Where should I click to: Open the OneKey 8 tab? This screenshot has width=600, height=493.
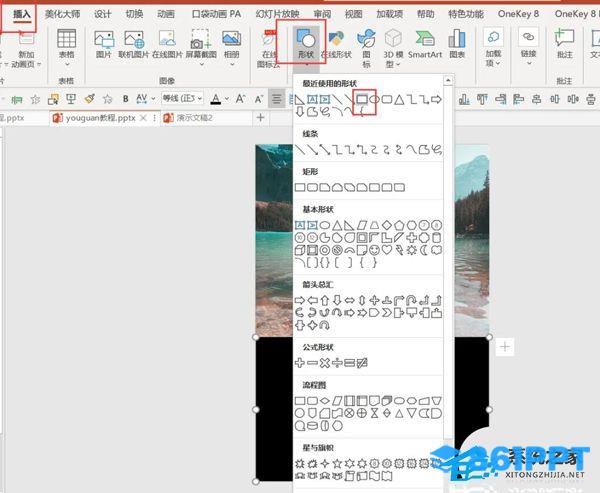(518, 15)
